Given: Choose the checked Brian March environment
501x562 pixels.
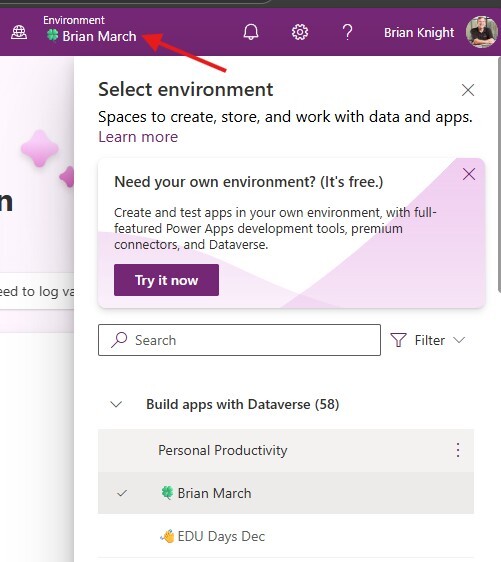Looking at the screenshot, I should point(286,493).
